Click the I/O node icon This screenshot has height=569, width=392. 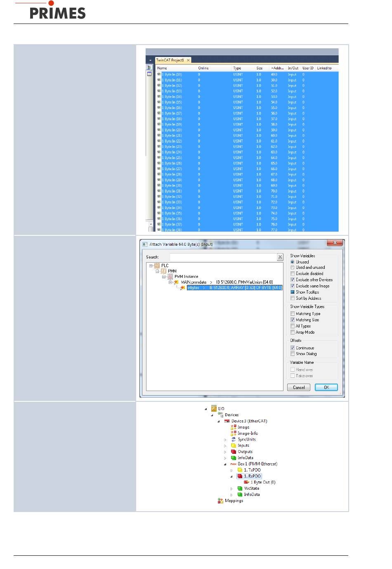[x=214, y=409]
